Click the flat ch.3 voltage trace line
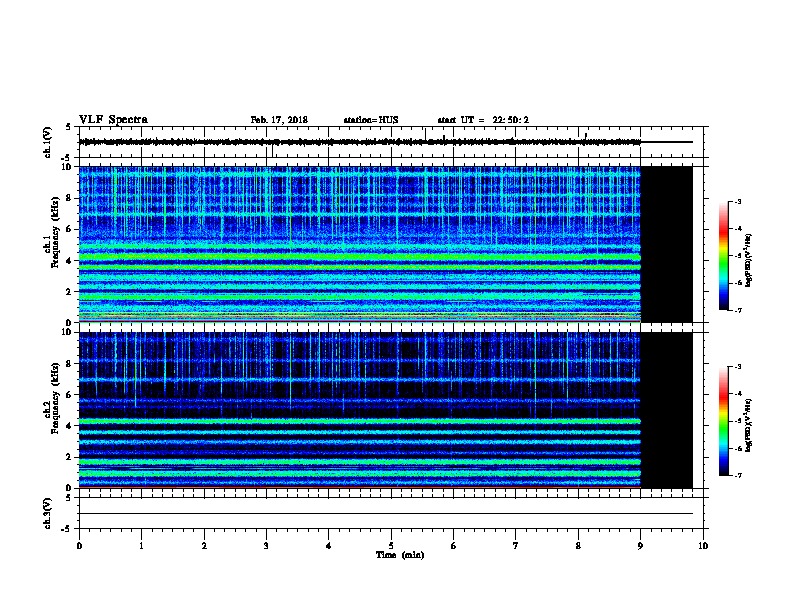792x612 pixels. [x=385, y=514]
